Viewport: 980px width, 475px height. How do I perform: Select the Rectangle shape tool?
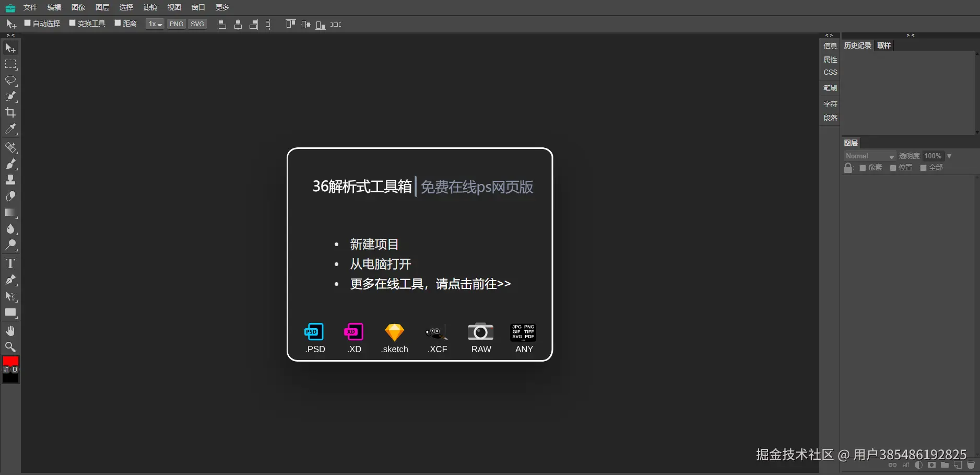point(10,312)
